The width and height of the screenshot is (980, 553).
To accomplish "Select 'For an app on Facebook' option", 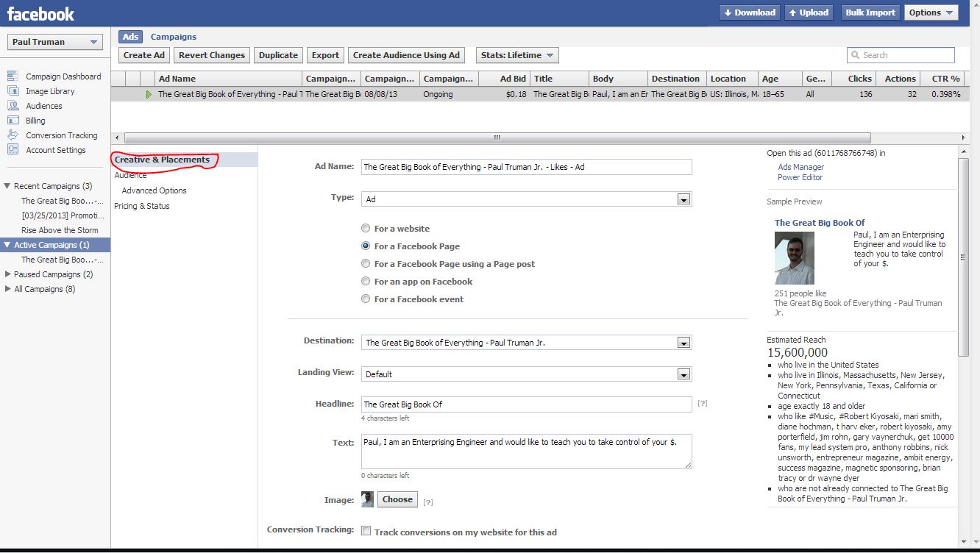I will tap(366, 282).
